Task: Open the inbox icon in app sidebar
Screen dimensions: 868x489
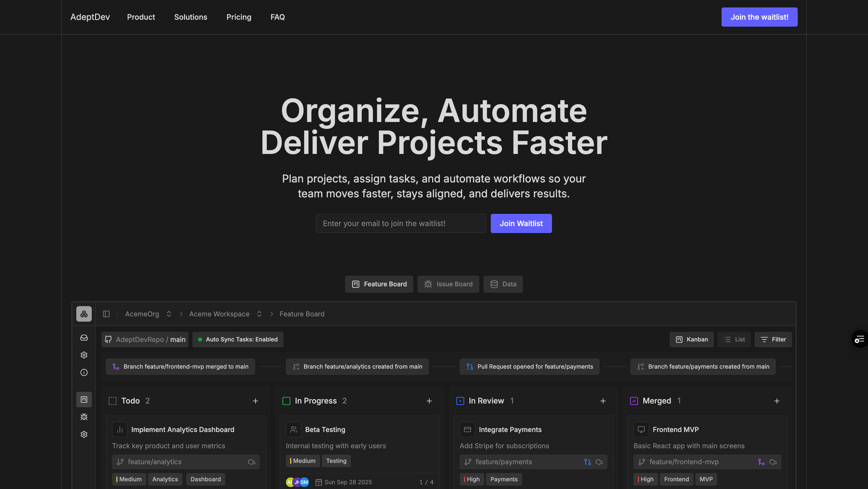Action: click(x=84, y=338)
